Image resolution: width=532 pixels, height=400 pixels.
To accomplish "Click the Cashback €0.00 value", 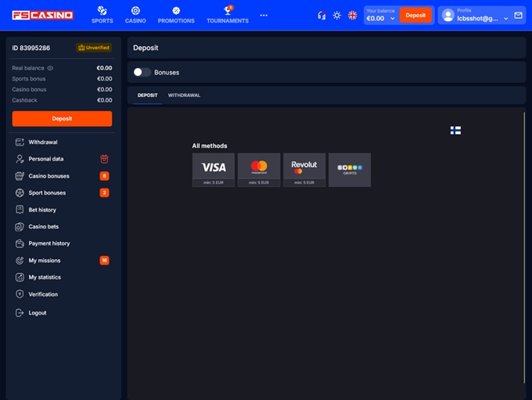I will (x=104, y=100).
